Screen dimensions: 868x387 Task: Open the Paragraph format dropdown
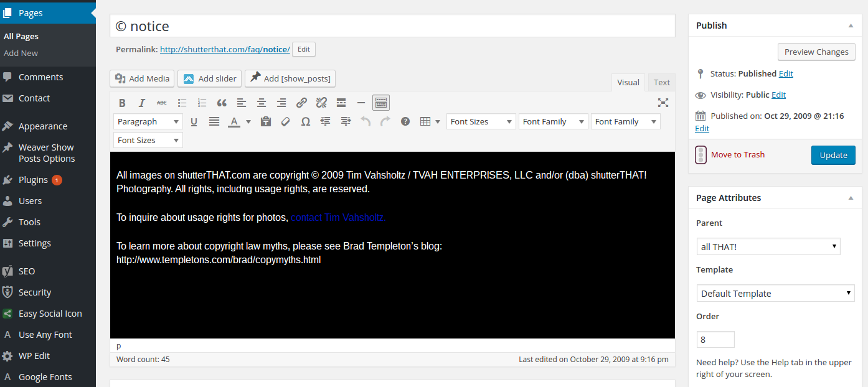pyautogui.click(x=148, y=122)
